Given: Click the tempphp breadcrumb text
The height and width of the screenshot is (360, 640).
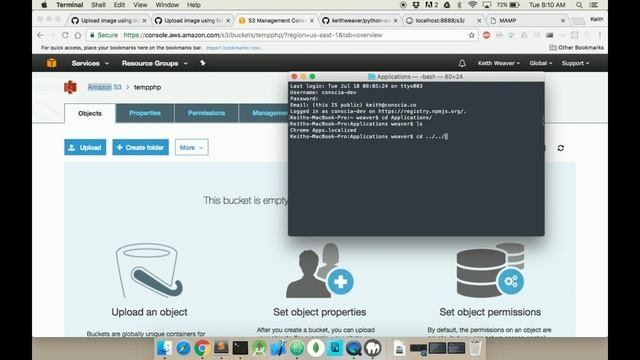Looking at the screenshot, I should click(x=147, y=87).
